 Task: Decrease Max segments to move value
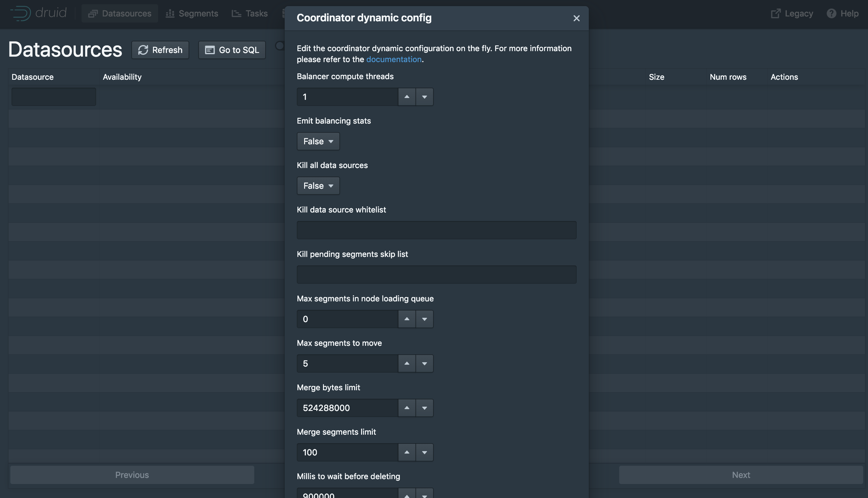tap(424, 363)
